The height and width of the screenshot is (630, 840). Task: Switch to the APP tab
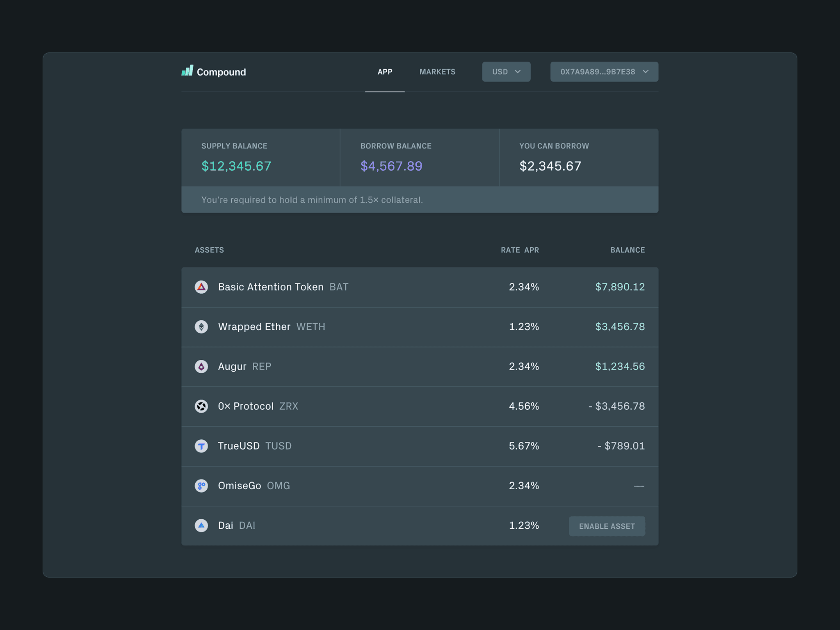(385, 72)
